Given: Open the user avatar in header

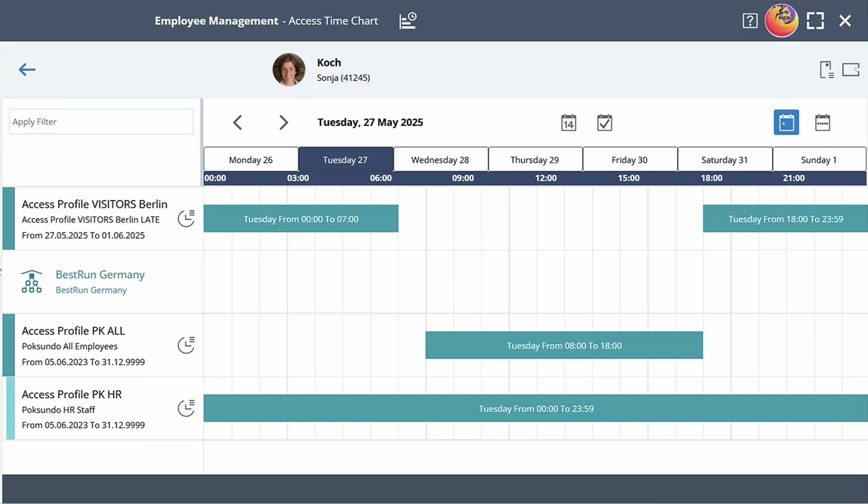Looking at the screenshot, I should click(x=781, y=20).
